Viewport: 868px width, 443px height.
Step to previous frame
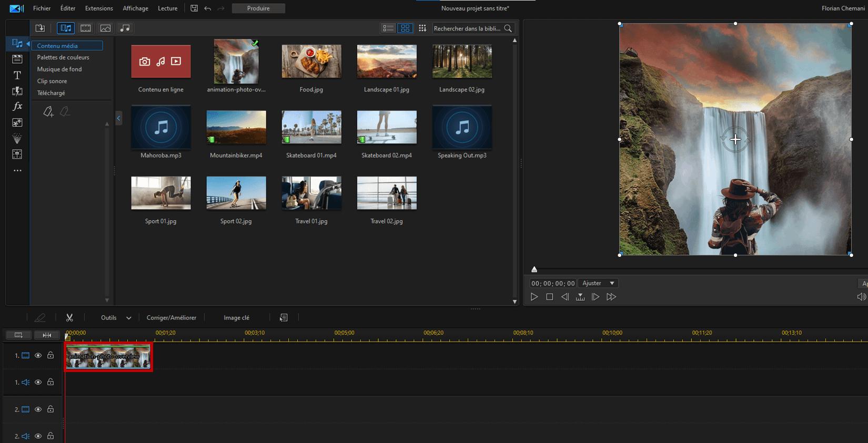[x=565, y=297]
